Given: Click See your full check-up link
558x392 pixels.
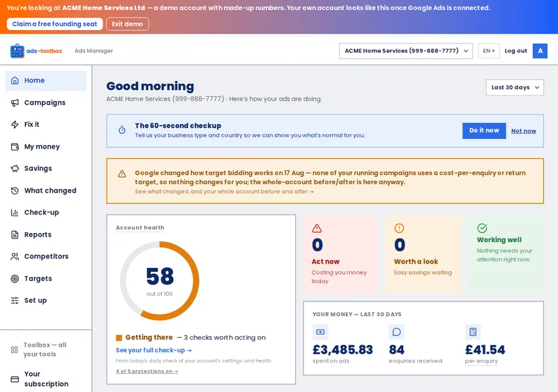Looking at the screenshot, I should tap(153, 350).
